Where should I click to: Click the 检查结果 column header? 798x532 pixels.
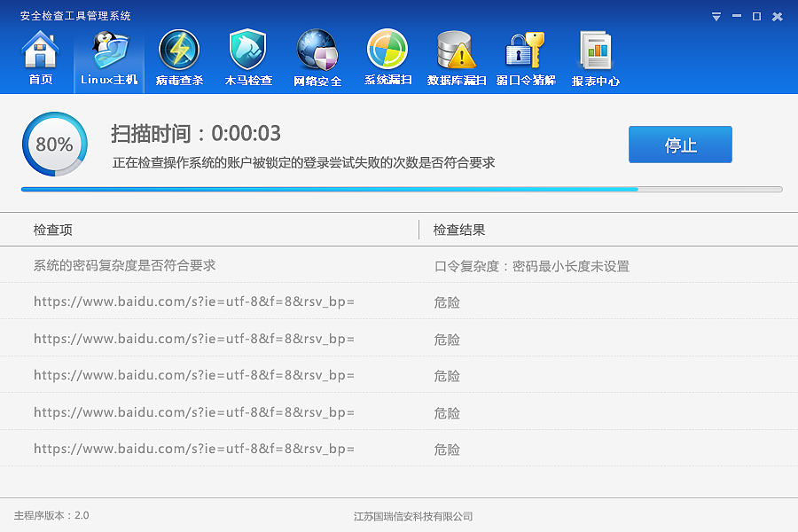coord(459,230)
